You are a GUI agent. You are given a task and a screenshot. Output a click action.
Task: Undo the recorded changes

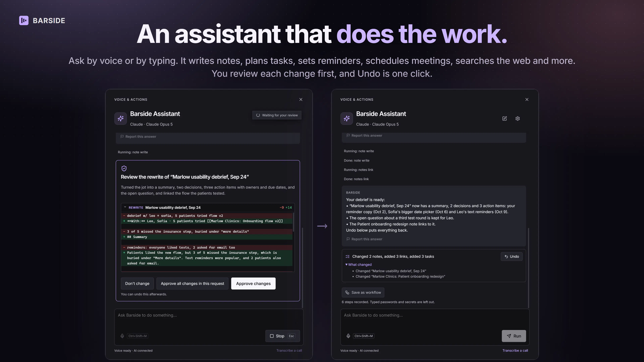[x=512, y=257]
